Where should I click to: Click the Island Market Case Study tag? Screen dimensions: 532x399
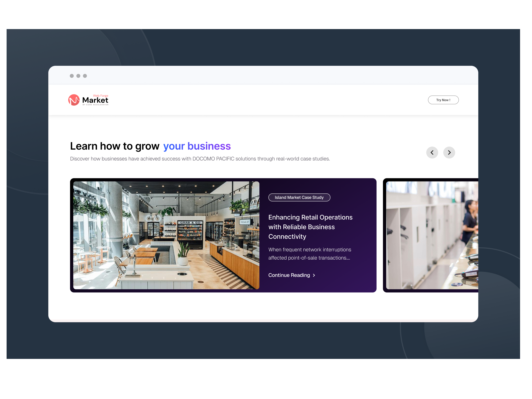coord(299,198)
